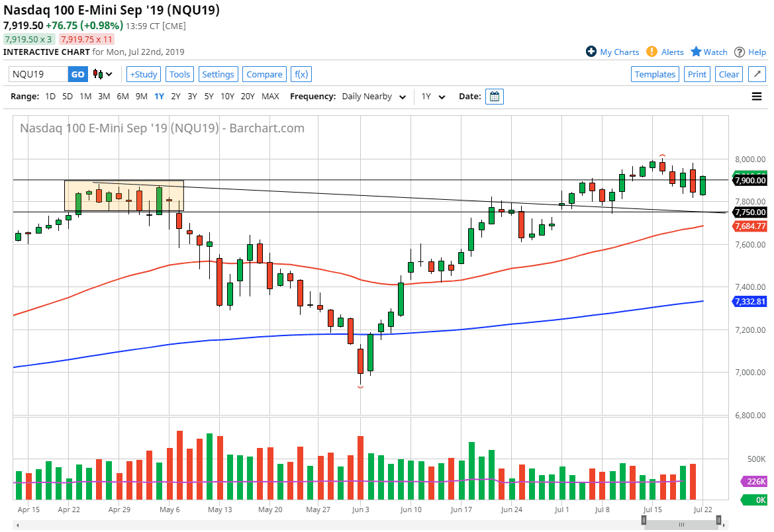Open Templates
Viewport: 774px width, 532px height.
pos(655,75)
